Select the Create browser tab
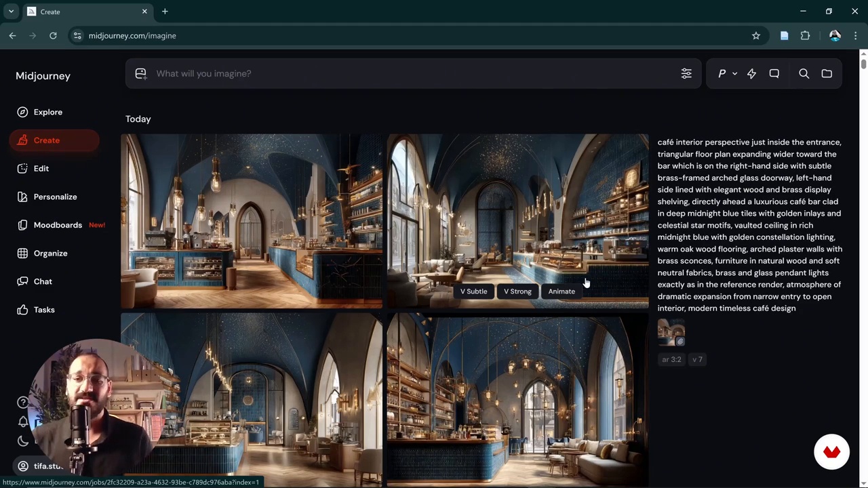868x488 pixels. tap(87, 12)
